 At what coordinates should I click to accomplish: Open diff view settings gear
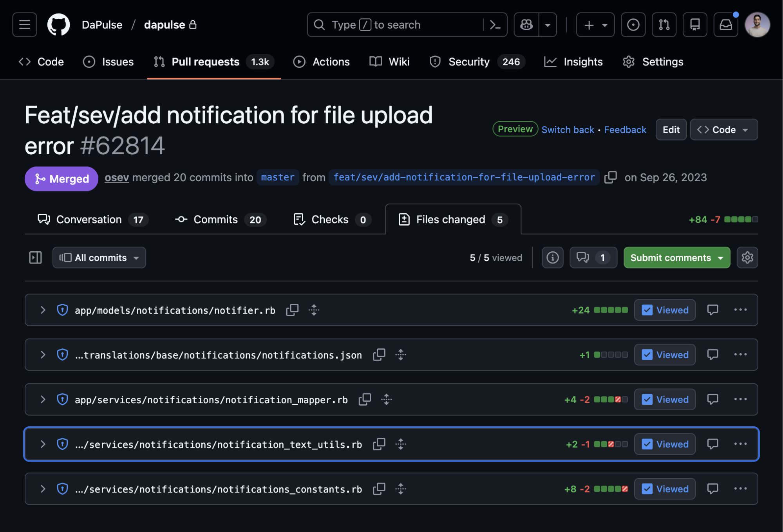tap(747, 258)
